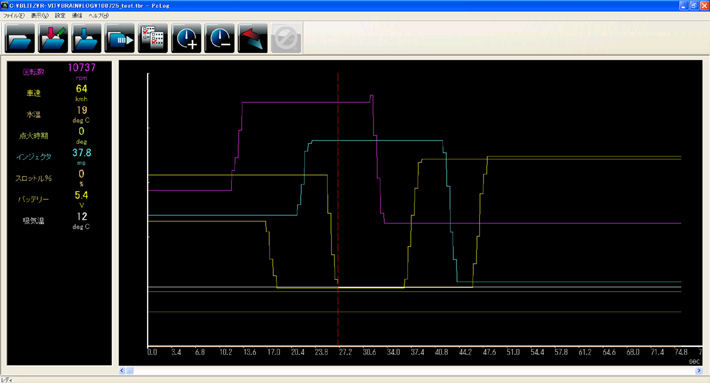Open the 表示 (View) menu

(x=39, y=15)
